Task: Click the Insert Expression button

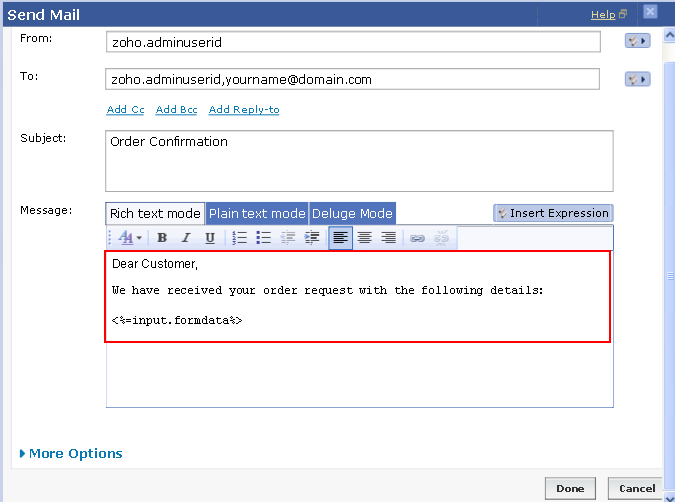Action: pos(552,213)
